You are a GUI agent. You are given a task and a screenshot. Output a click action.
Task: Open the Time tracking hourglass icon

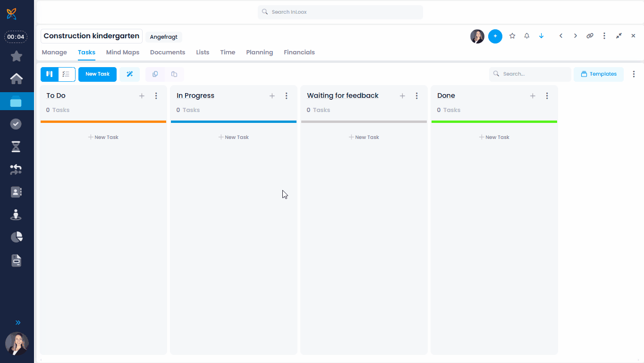[16, 147]
